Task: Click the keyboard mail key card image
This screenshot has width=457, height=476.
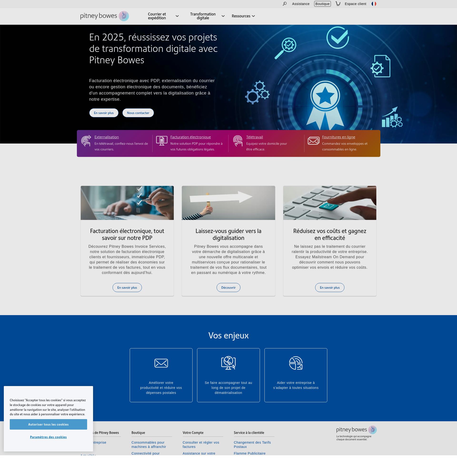Action: pos(329,203)
